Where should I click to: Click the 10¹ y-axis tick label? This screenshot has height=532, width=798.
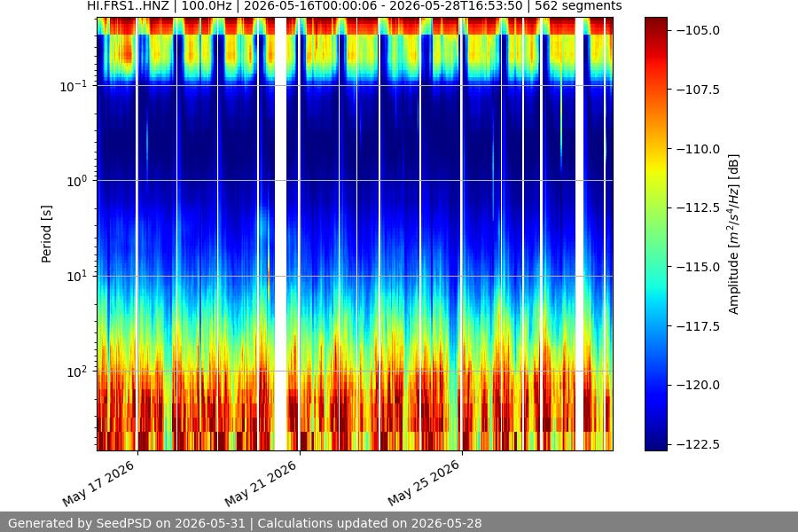click(76, 277)
